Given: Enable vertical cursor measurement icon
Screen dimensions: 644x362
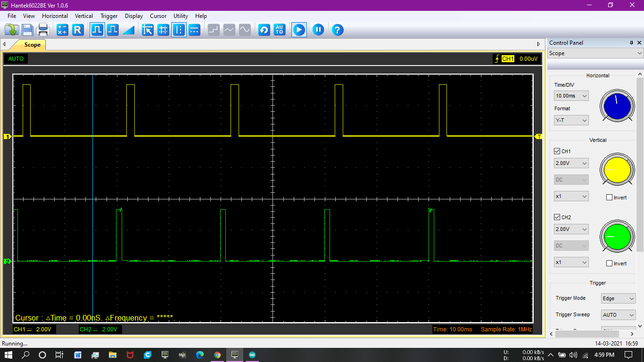Looking at the screenshot, I should (x=179, y=30).
